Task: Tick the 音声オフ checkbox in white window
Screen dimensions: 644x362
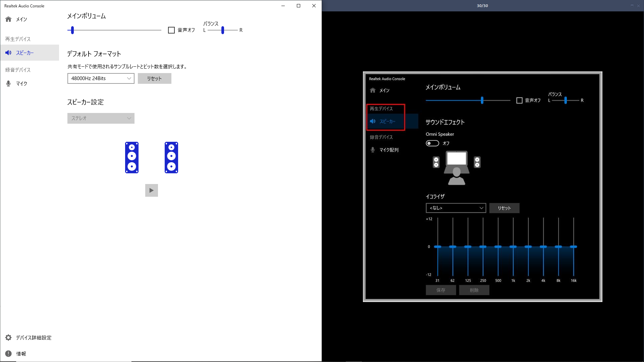Action: pos(171,30)
